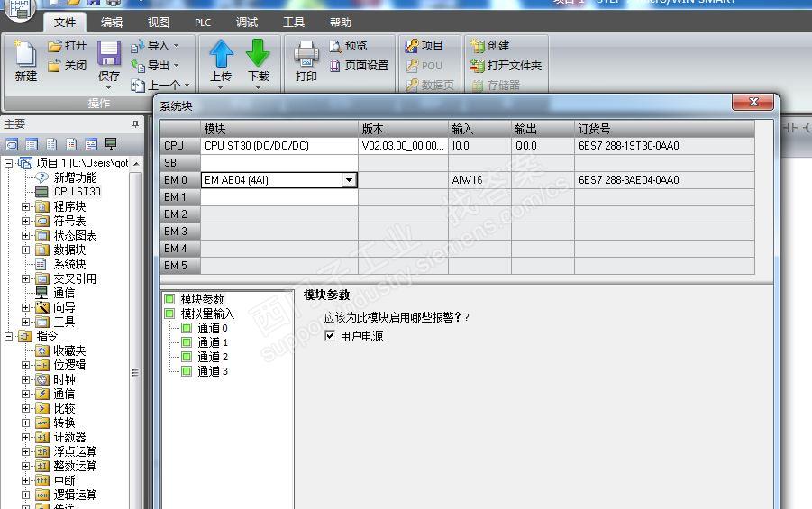Click the 系统块 tree item
The image size is (812, 509).
69,265
